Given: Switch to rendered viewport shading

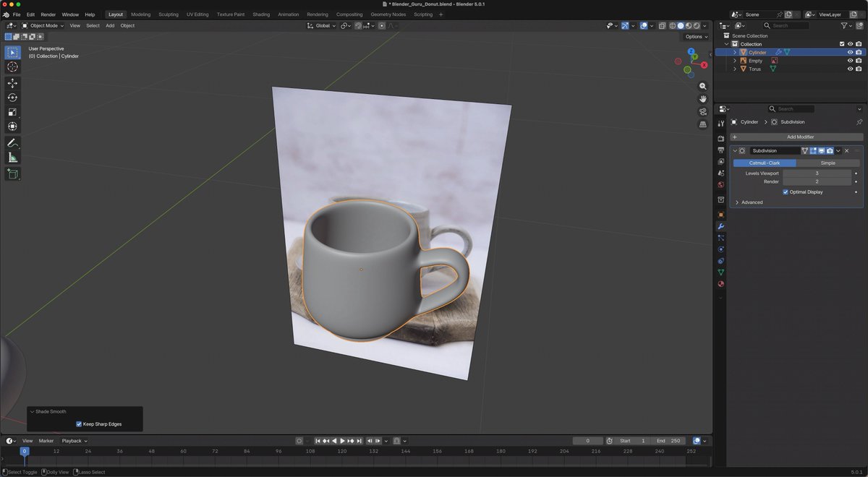Looking at the screenshot, I should [x=697, y=25].
